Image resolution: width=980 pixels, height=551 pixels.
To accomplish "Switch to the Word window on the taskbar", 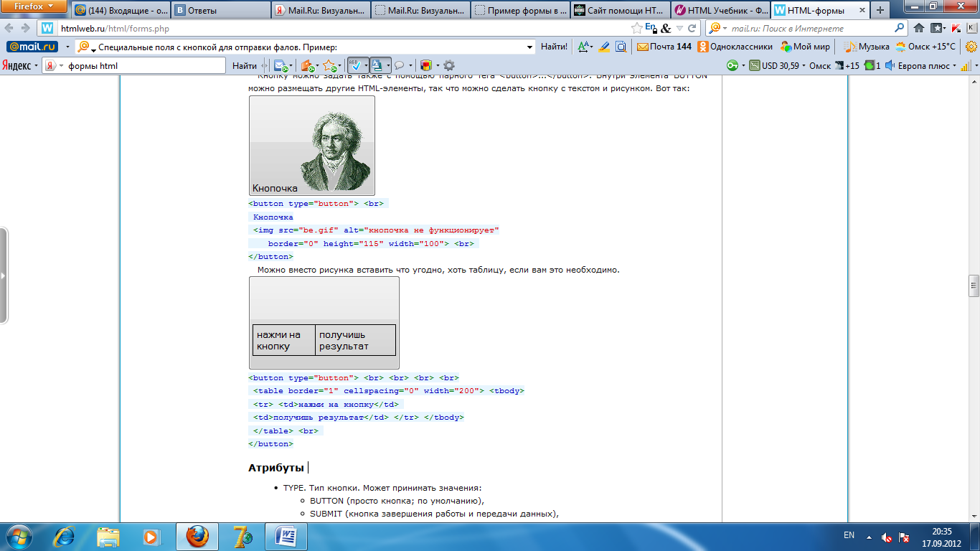I will (286, 537).
